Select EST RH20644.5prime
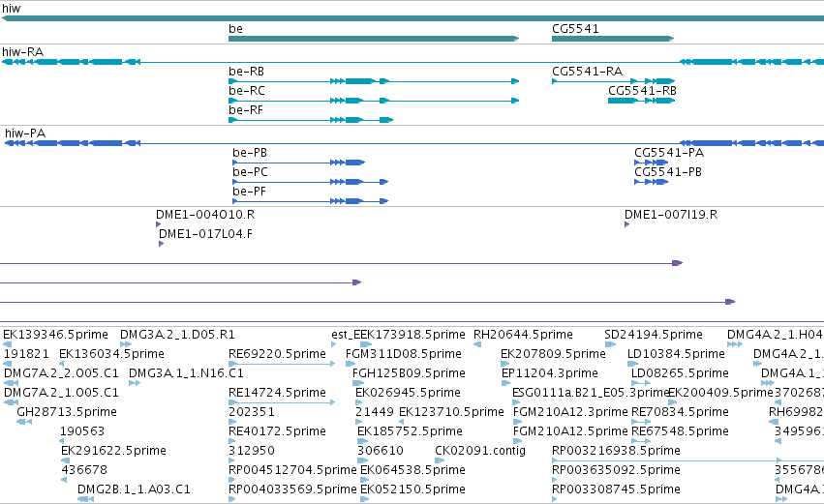The height and width of the screenshot is (504, 824). pyautogui.click(x=523, y=335)
